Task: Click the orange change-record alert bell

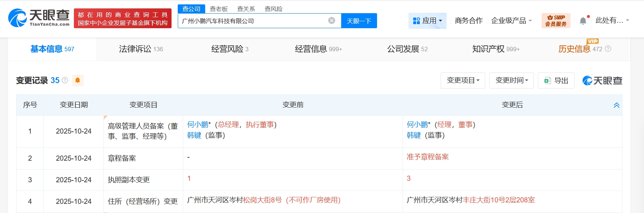Action: coord(78,80)
